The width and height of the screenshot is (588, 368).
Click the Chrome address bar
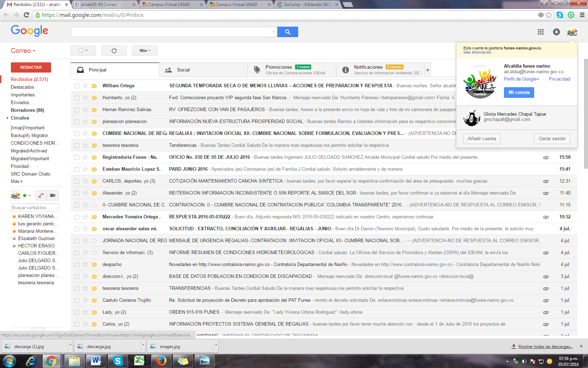tap(287, 15)
